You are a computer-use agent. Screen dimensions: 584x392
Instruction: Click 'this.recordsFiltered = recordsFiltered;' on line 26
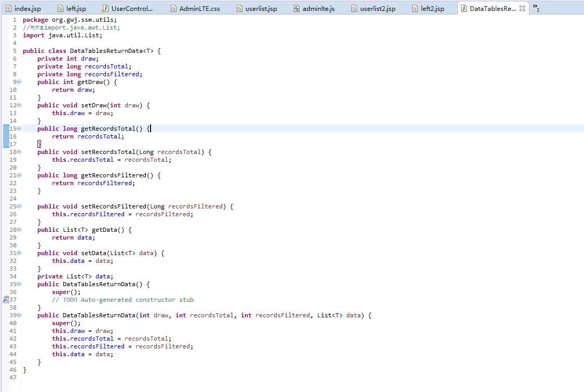pos(123,214)
